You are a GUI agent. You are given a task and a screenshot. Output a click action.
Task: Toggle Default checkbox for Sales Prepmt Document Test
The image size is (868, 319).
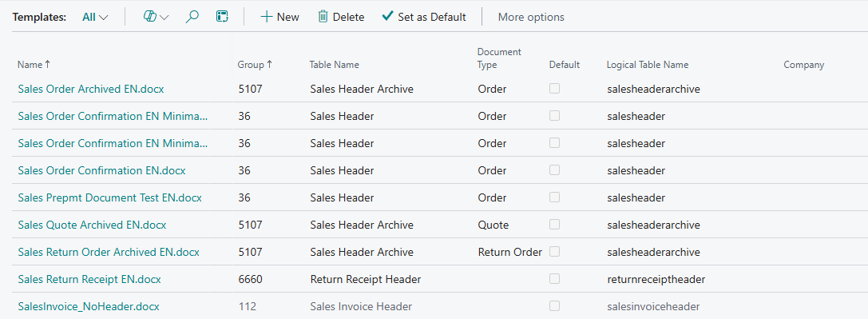[554, 197]
